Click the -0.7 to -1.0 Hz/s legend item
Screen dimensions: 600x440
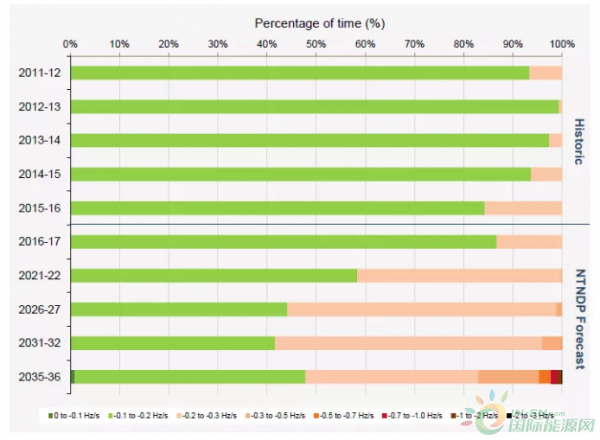[407, 414]
